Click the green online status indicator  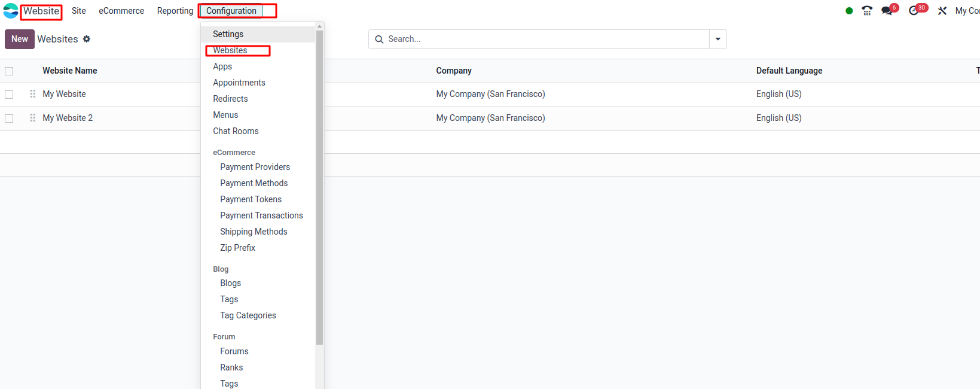[849, 11]
